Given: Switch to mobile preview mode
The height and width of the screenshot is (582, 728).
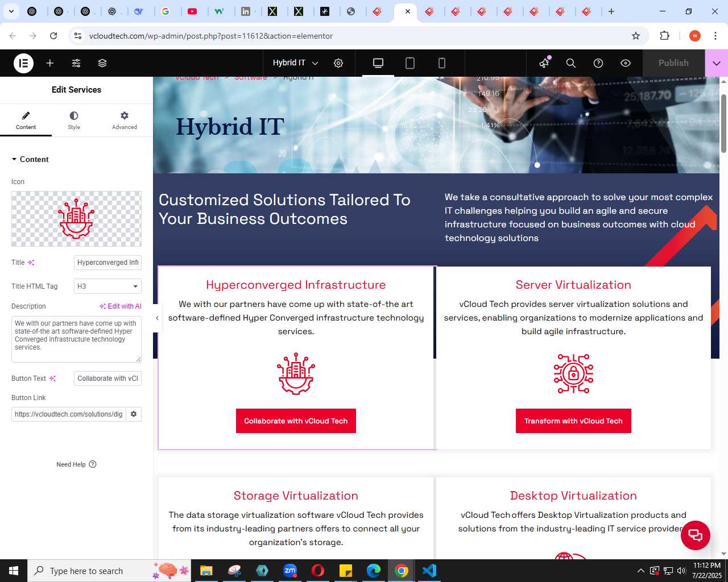Looking at the screenshot, I should coord(442,63).
